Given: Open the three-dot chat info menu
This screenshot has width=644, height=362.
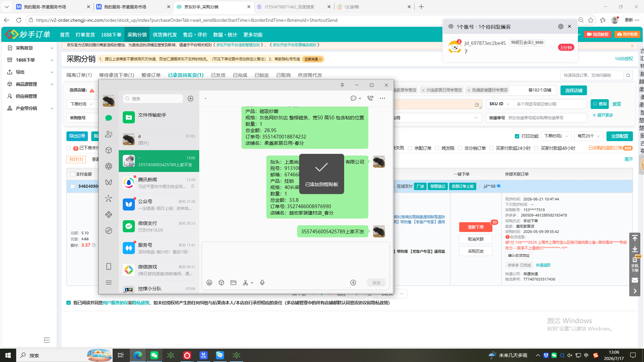Looking at the screenshot, I should coord(382,98).
